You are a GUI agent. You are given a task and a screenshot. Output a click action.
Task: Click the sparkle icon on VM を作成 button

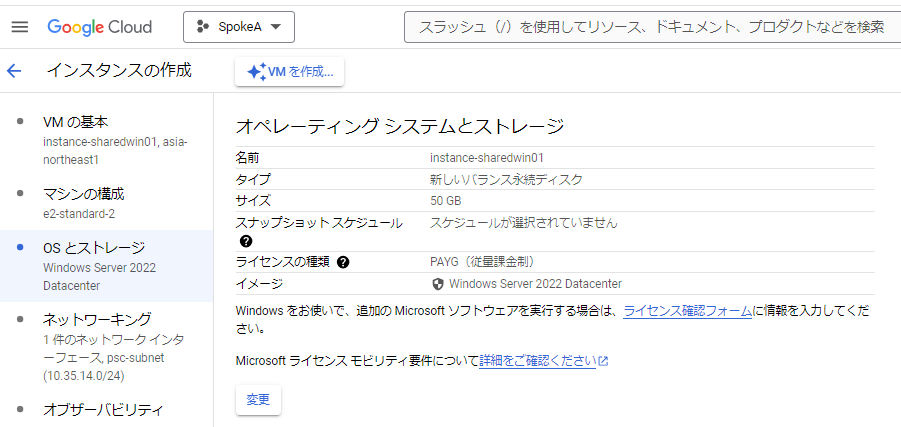(256, 71)
